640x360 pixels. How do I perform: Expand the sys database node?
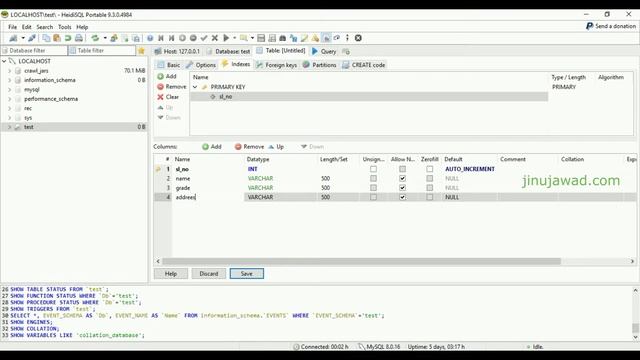(x=10, y=118)
